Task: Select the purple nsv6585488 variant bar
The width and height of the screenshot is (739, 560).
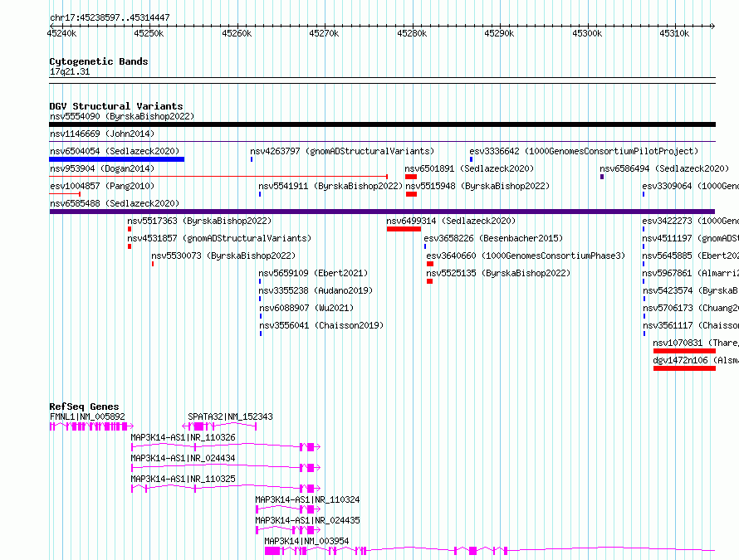Action: pyautogui.click(x=382, y=212)
